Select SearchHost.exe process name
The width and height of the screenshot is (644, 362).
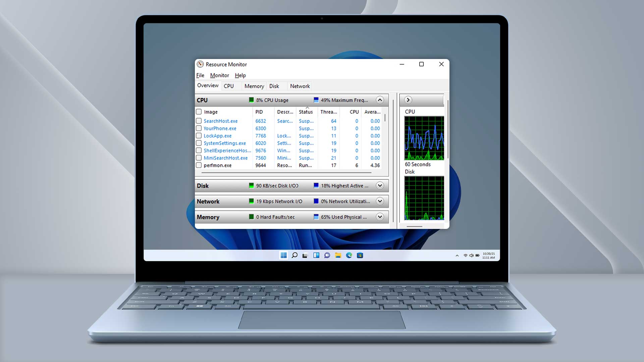[220, 121]
